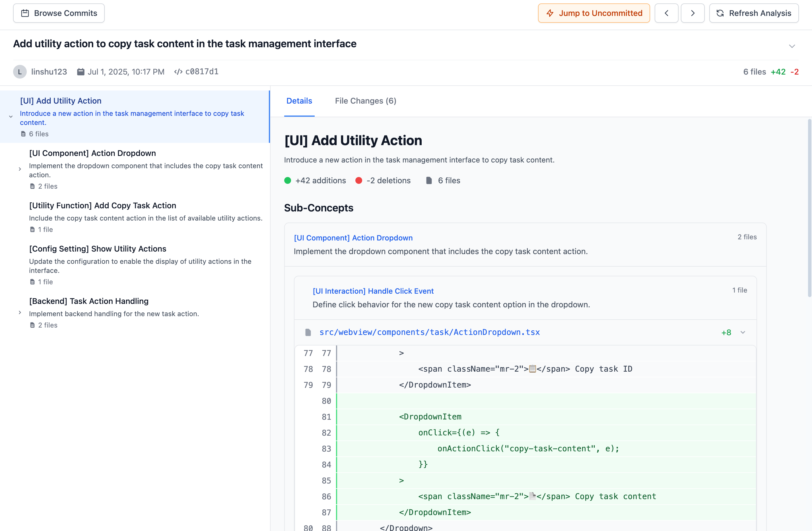812x531 pixels.
Task: Open the [UI Component] Action Dropdown link
Action: point(353,238)
